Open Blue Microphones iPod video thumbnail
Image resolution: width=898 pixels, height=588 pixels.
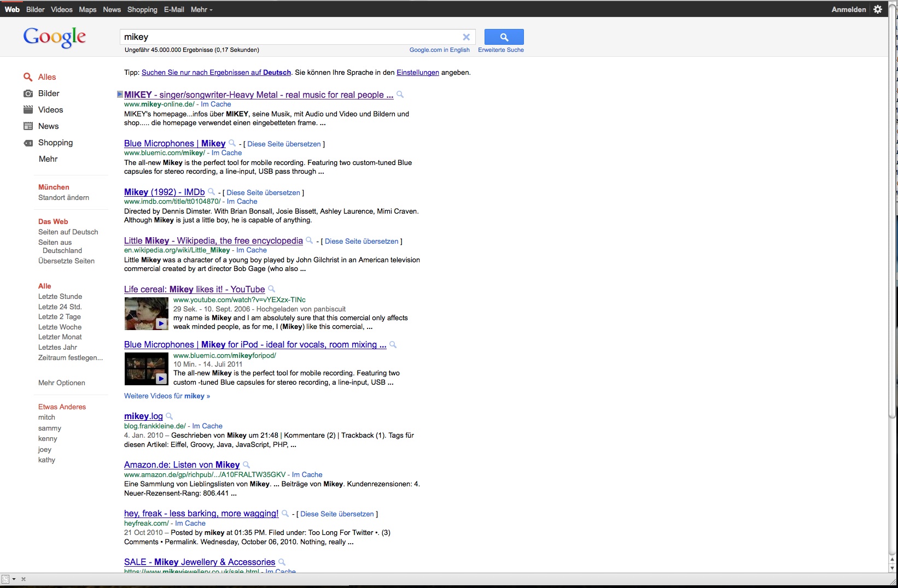tap(146, 369)
